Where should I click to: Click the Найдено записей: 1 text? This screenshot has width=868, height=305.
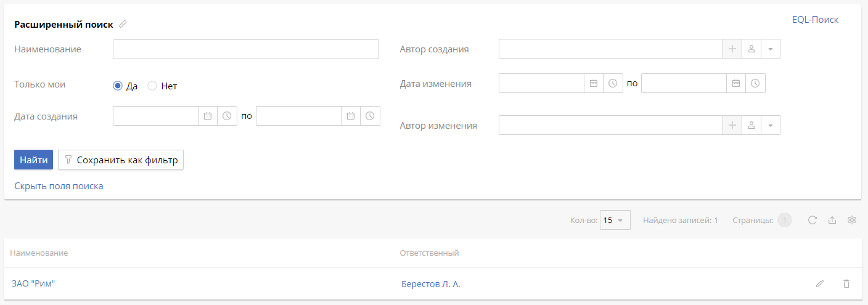coord(681,220)
